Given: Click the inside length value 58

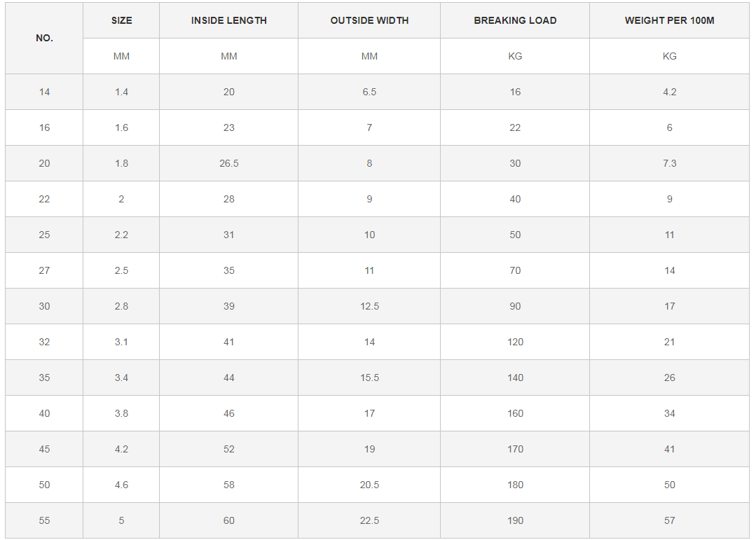Looking at the screenshot, I should pos(229,485).
